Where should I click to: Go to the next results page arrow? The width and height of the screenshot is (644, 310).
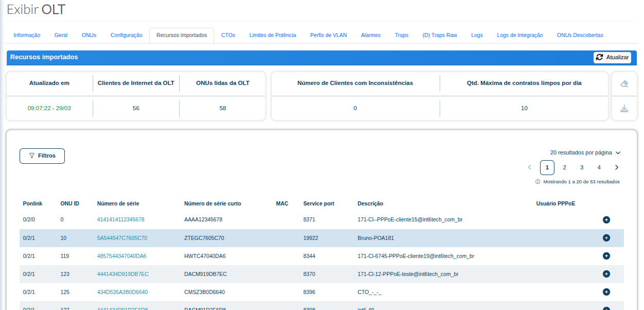point(617,167)
